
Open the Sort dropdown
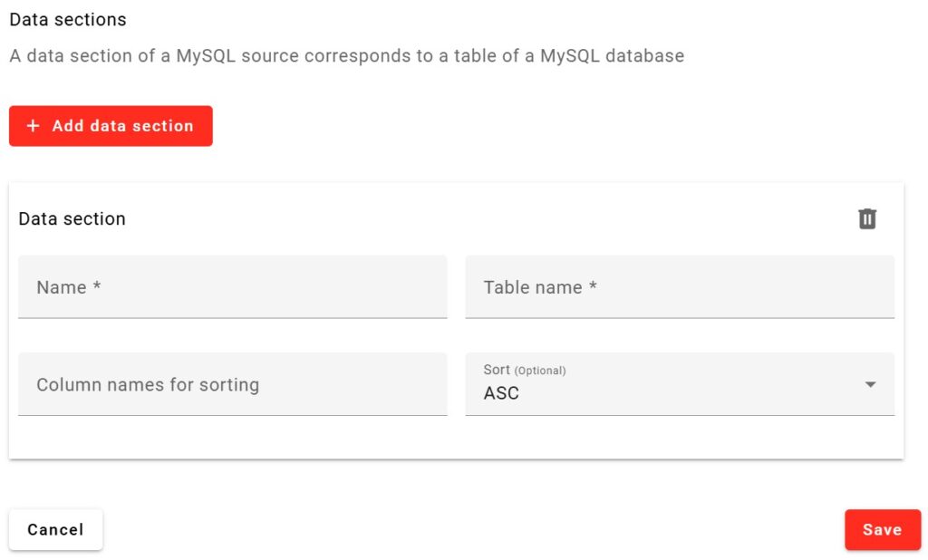tap(679, 385)
